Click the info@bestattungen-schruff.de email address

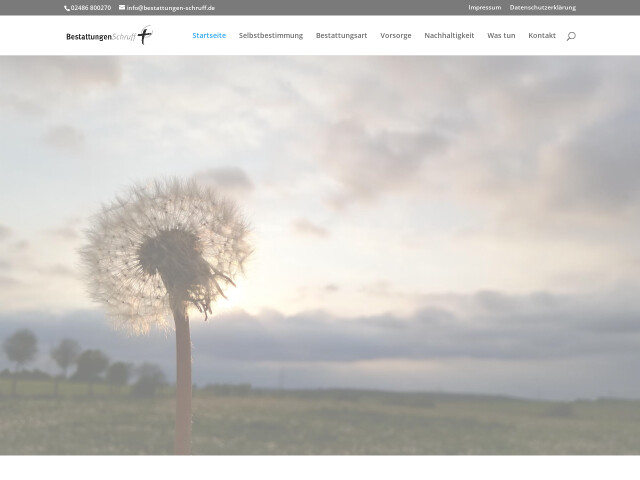pyautogui.click(x=171, y=8)
